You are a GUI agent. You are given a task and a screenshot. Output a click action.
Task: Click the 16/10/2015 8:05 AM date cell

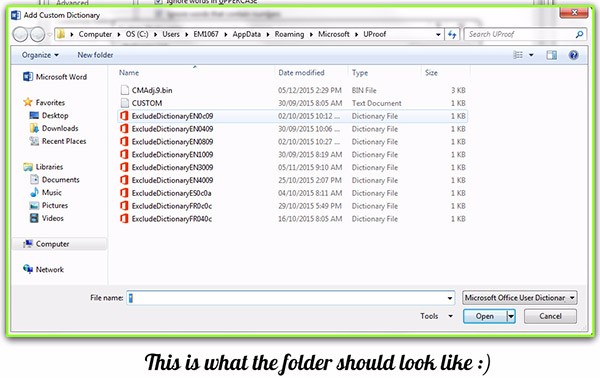pyautogui.click(x=310, y=219)
